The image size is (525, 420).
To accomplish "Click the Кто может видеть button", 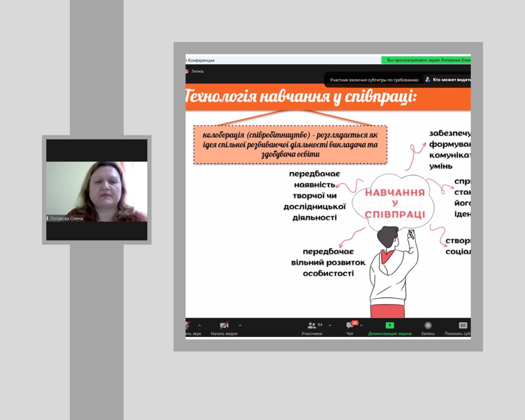I will 451,80.
